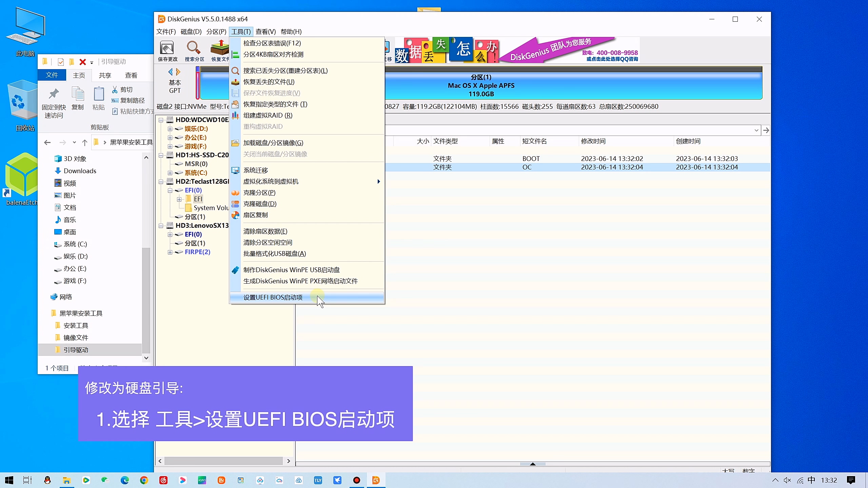
Task: Select Set UEFI BIOS boot entries (设置UEFI BIOS启动项)
Action: (x=273, y=297)
